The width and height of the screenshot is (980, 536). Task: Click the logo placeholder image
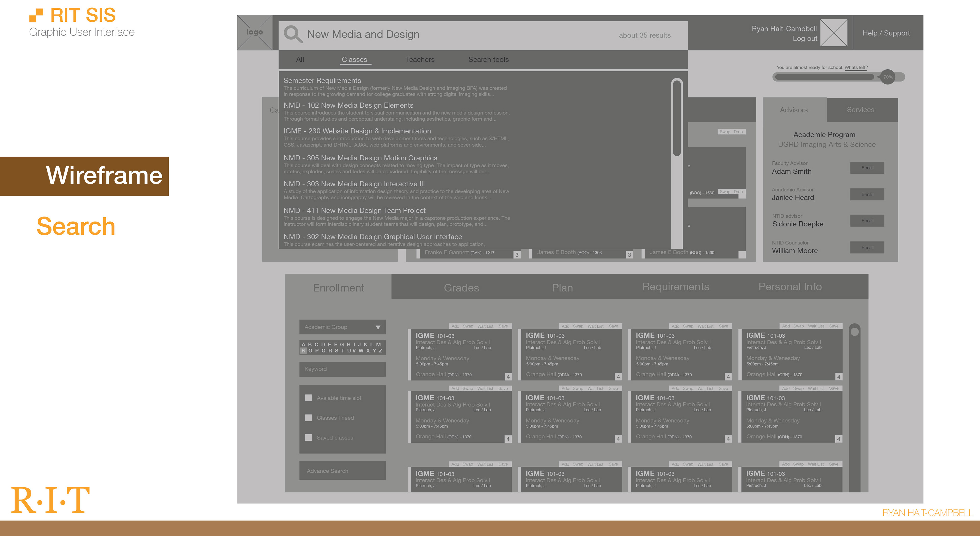point(254,32)
